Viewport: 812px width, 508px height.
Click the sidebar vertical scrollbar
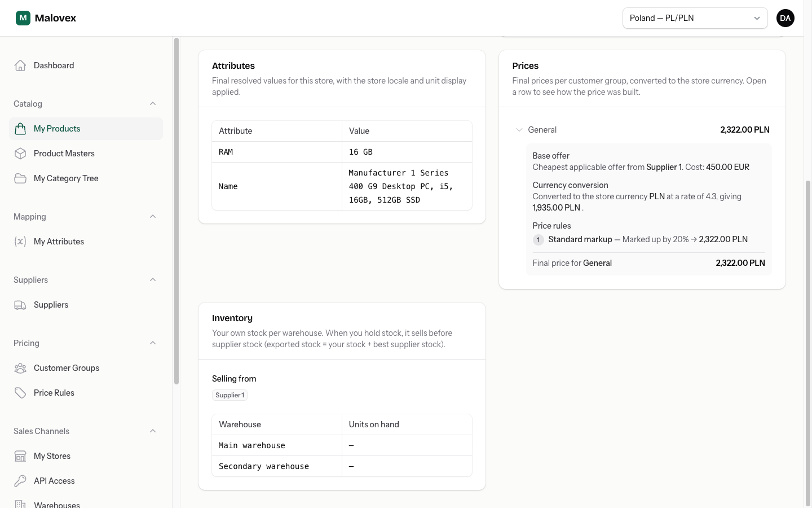click(x=176, y=211)
